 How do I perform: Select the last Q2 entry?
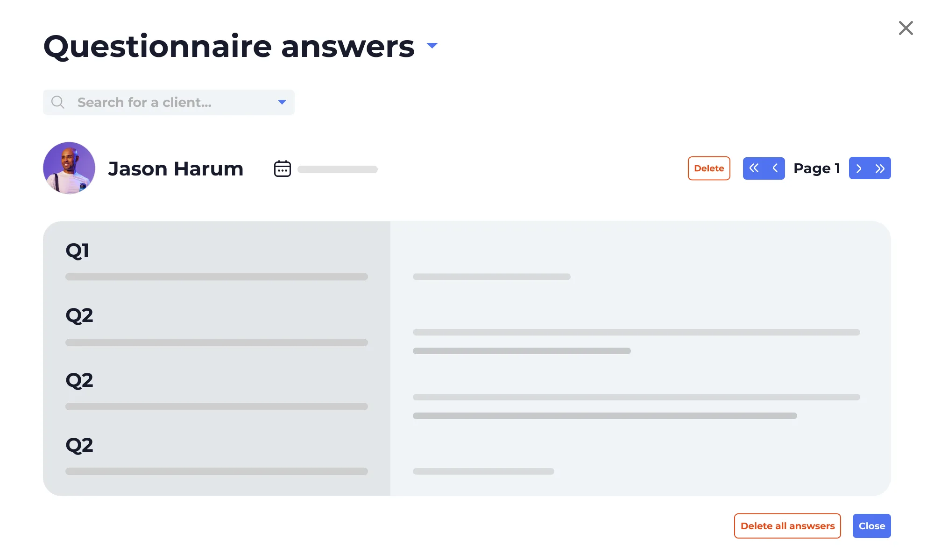[x=80, y=445]
